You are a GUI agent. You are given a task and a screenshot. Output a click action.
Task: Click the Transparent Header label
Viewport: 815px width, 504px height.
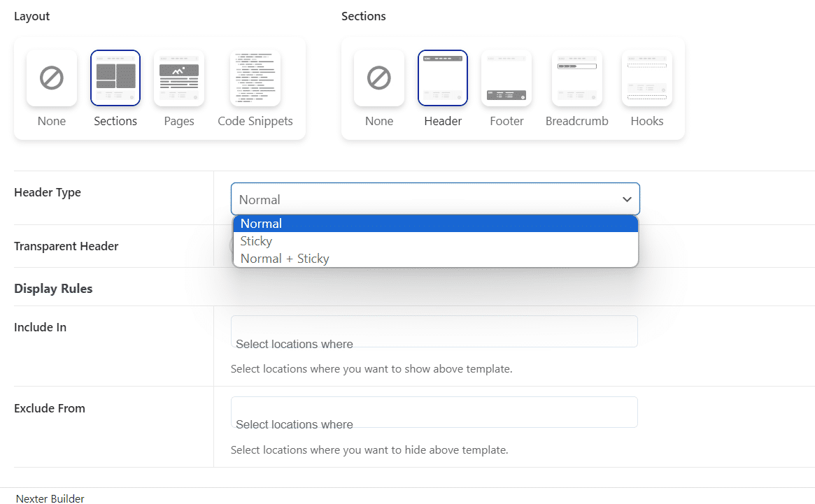tap(66, 246)
